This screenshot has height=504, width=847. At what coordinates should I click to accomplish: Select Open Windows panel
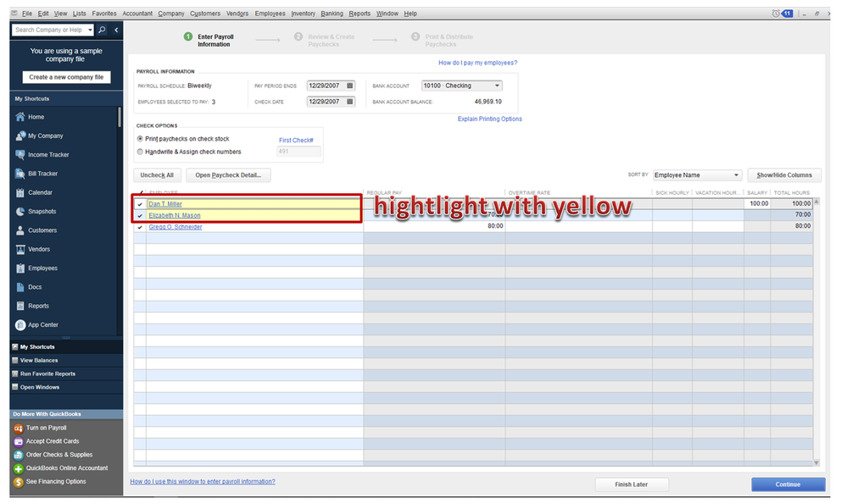(66, 387)
